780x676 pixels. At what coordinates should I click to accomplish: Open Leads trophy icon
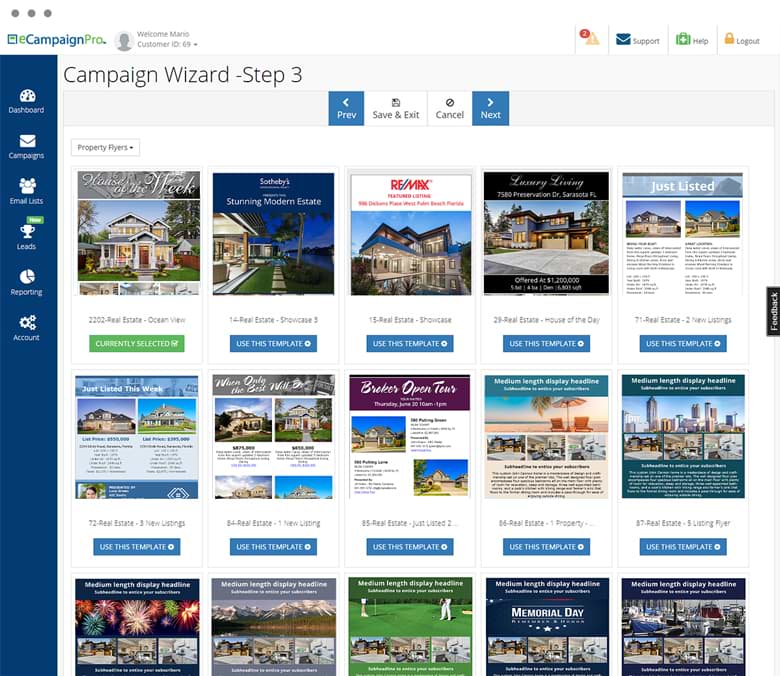(27, 231)
